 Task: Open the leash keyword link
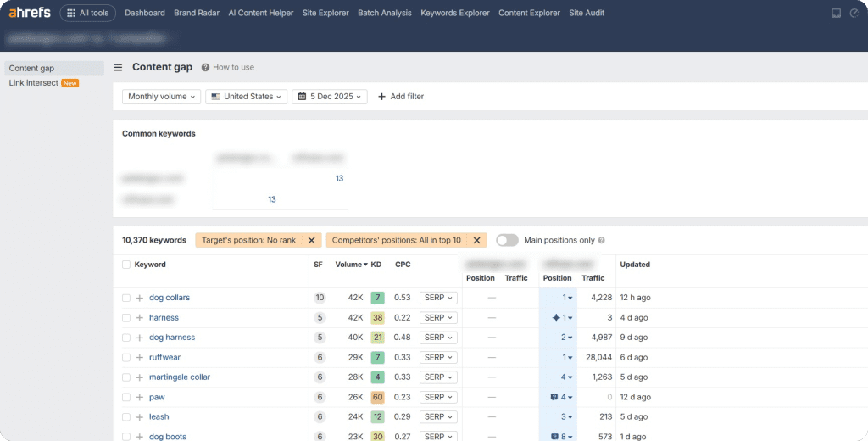point(159,416)
